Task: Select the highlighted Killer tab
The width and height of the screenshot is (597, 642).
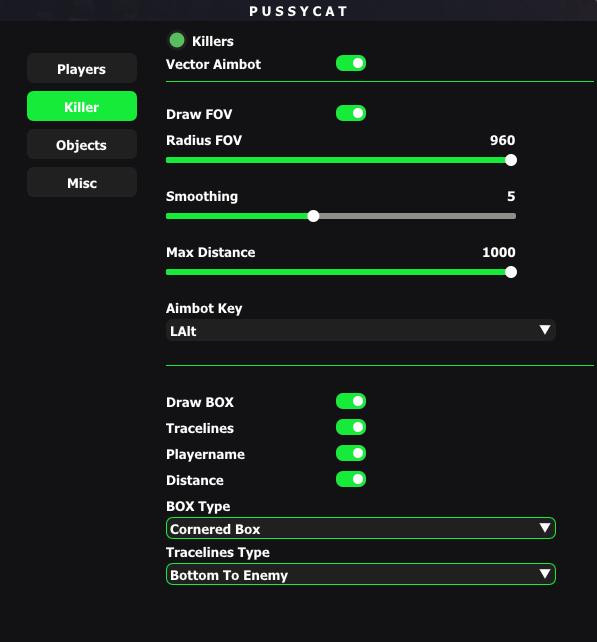Action: [x=82, y=106]
